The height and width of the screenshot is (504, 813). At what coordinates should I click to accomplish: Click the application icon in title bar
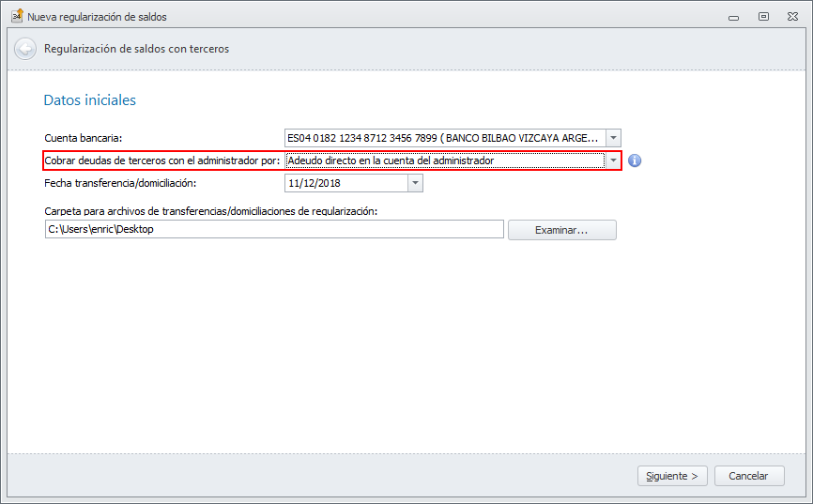[16, 16]
